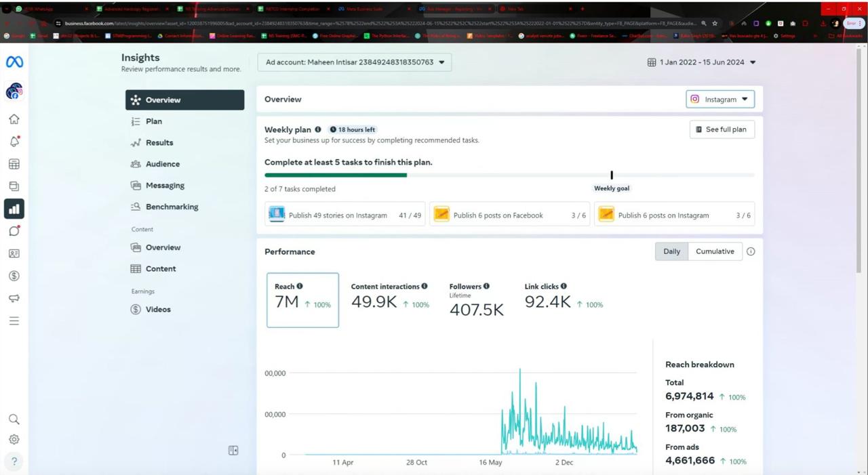Collapse the Insights navigation panel icon
868x475 pixels.
(x=233, y=451)
